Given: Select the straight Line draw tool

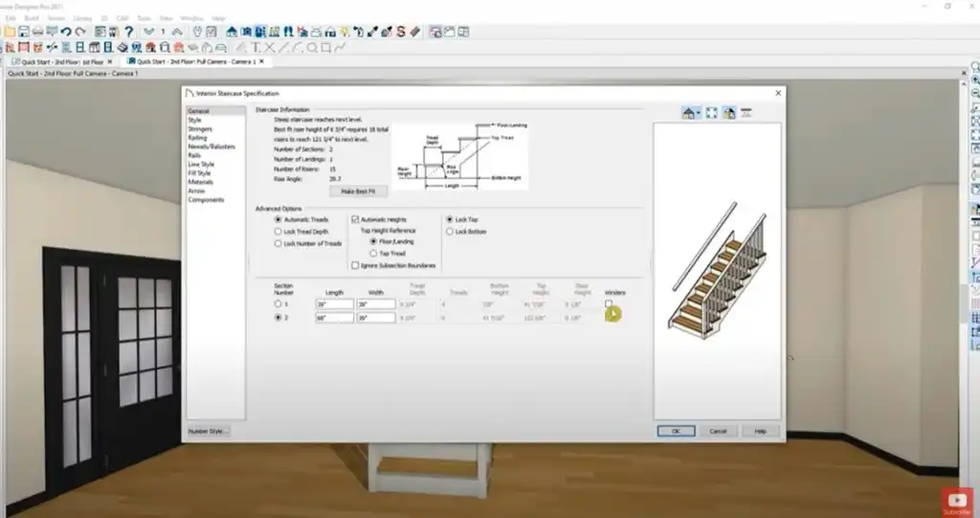Looking at the screenshot, I should click(283, 48).
